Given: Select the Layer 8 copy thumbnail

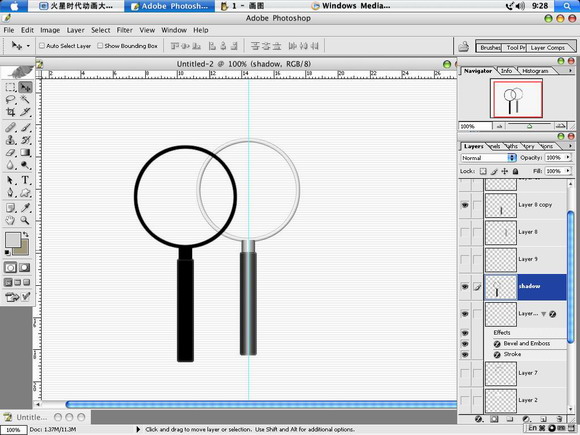Looking at the screenshot, I should (x=501, y=206).
